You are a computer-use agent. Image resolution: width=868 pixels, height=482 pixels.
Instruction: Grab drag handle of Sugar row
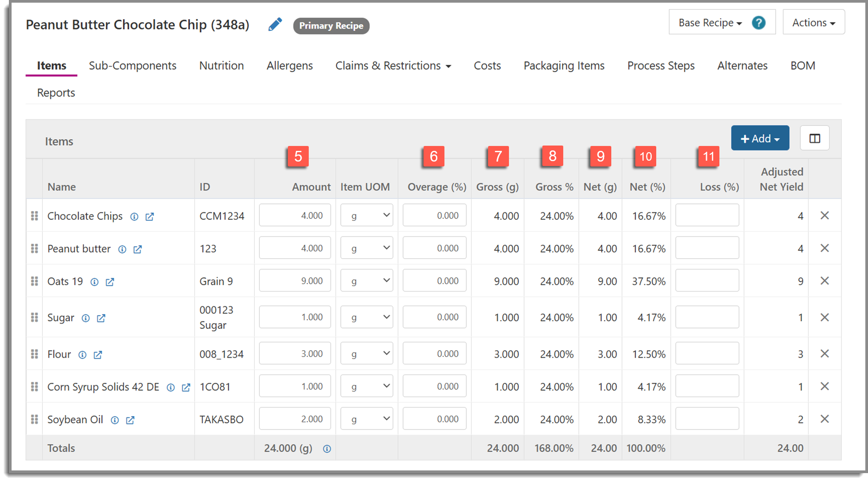tap(34, 317)
